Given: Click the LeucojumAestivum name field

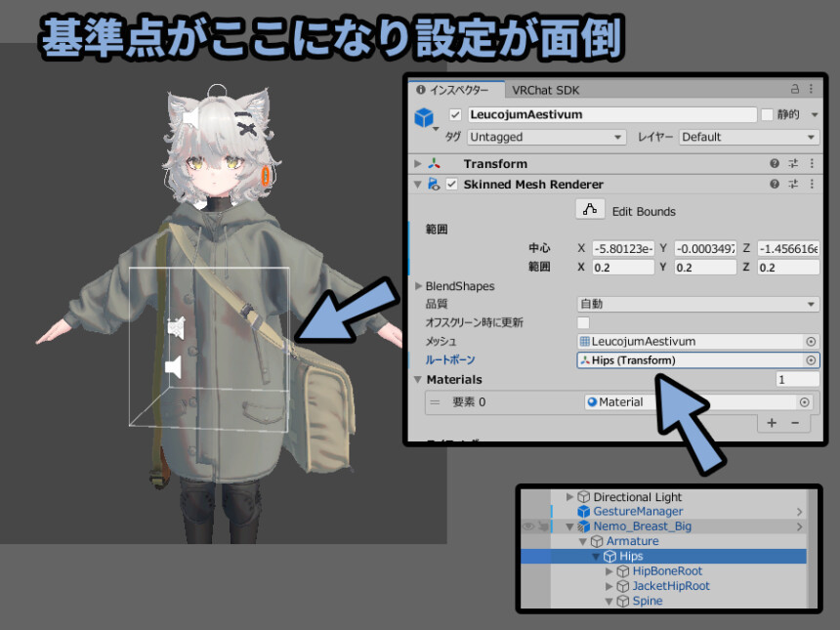Looking at the screenshot, I should (611, 114).
